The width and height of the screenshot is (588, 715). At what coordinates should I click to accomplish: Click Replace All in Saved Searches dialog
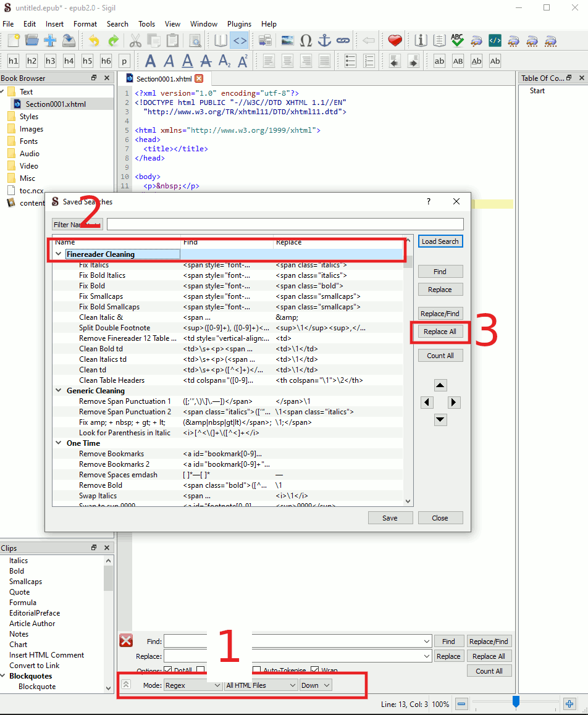(440, 332)
